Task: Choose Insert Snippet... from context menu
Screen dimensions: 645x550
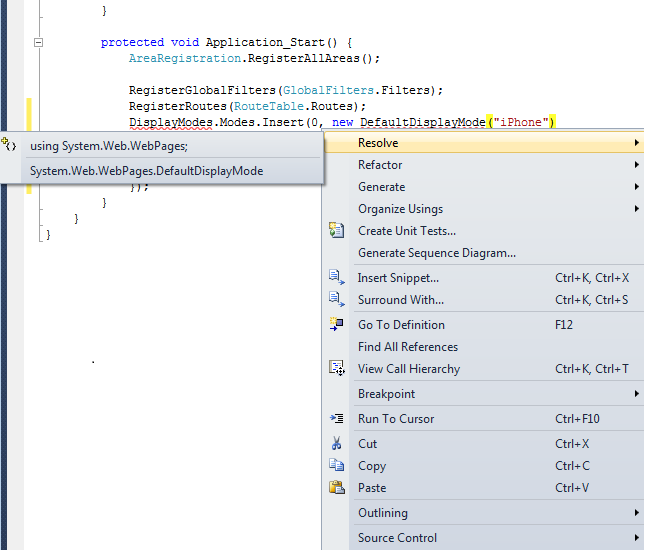Action: pos(484,278)
